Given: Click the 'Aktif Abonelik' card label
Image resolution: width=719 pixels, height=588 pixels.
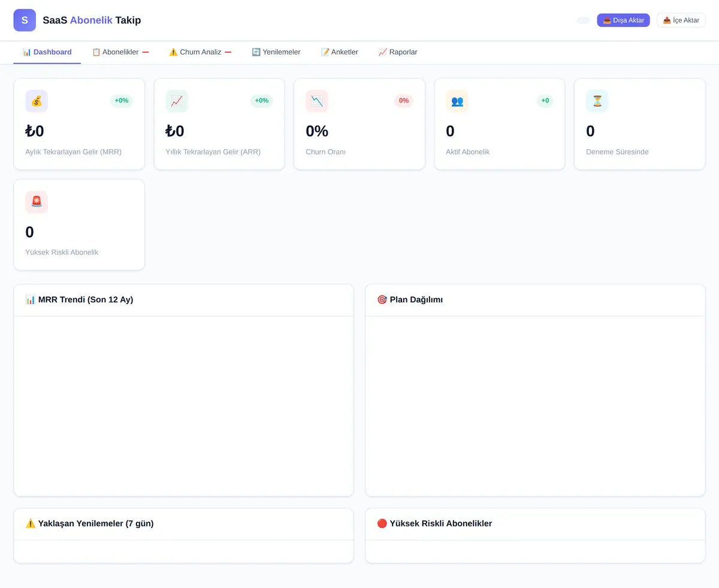Looking at the screenshot, I should click(x=468, y=152).
